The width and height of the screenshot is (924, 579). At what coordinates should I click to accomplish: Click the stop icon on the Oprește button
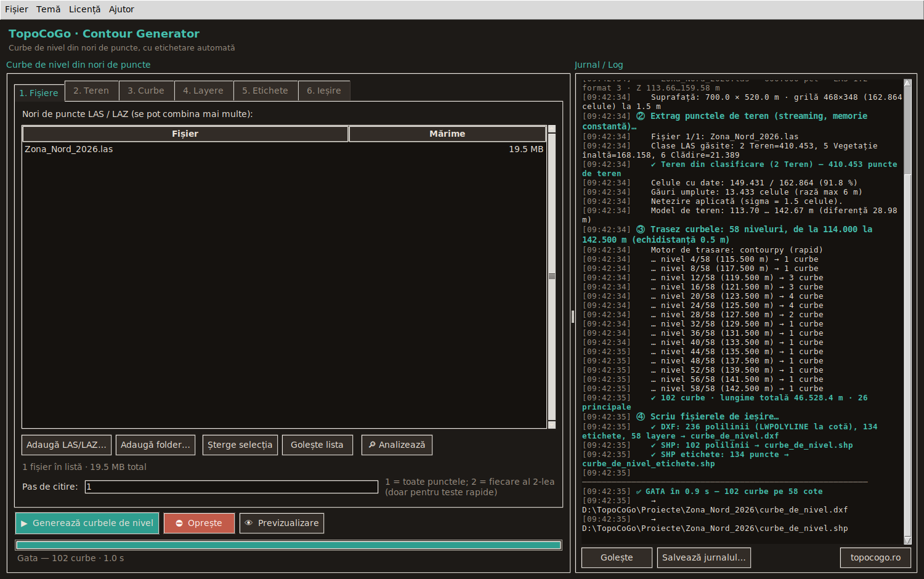click(x=179, y=524)
